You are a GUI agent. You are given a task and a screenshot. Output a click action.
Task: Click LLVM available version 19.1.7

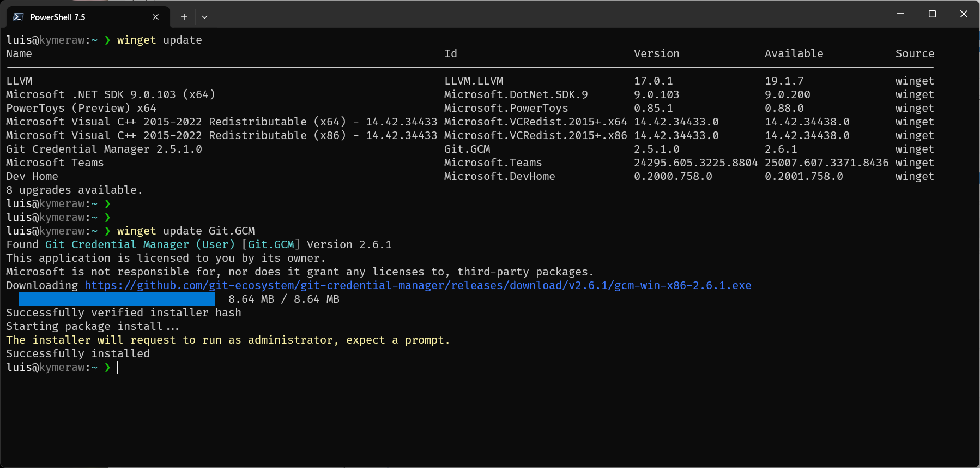pos(784,81)
